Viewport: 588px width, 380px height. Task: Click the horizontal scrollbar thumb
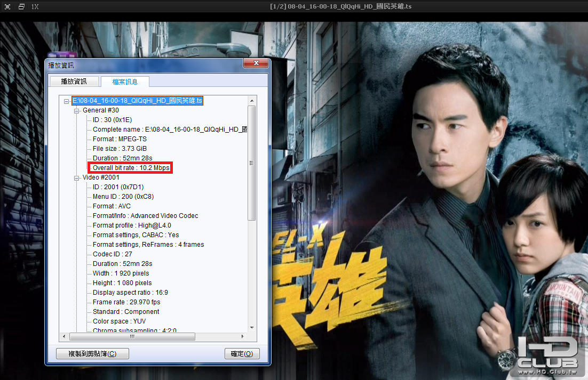coord(132,337)
